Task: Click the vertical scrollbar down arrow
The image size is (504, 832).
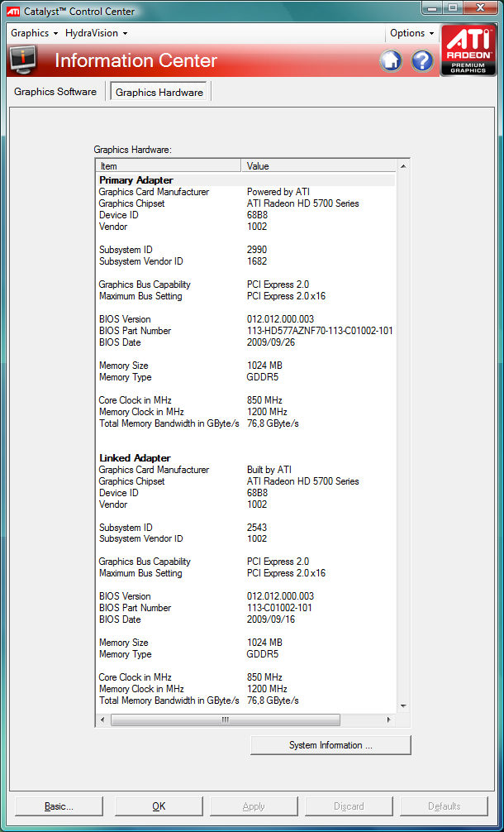Action: (x=403, y=706)
